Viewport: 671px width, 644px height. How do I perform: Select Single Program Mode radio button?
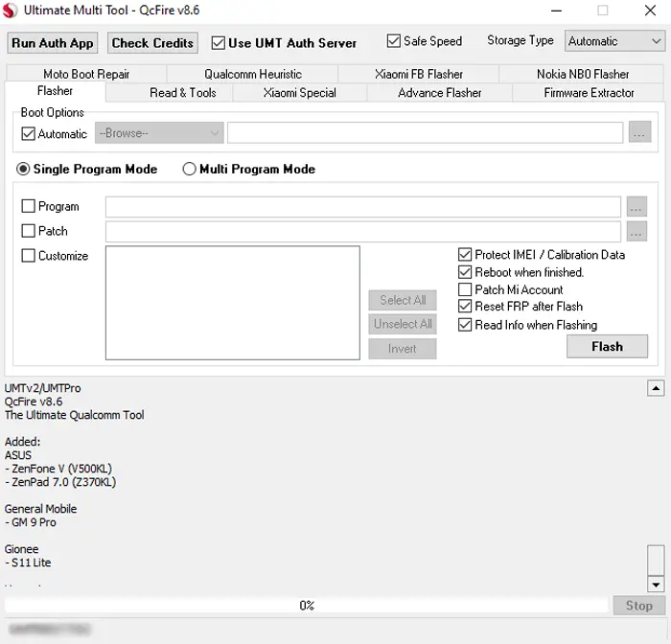pos(23,169)
